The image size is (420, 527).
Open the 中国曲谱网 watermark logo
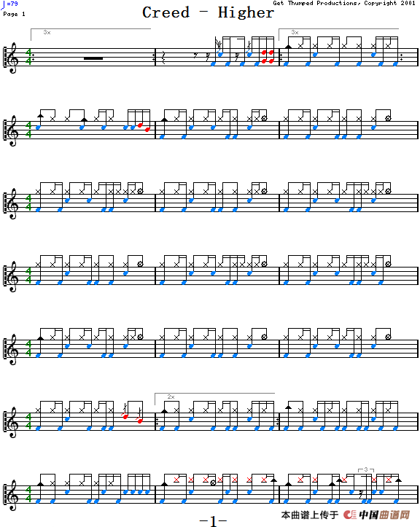coord(377,515)
